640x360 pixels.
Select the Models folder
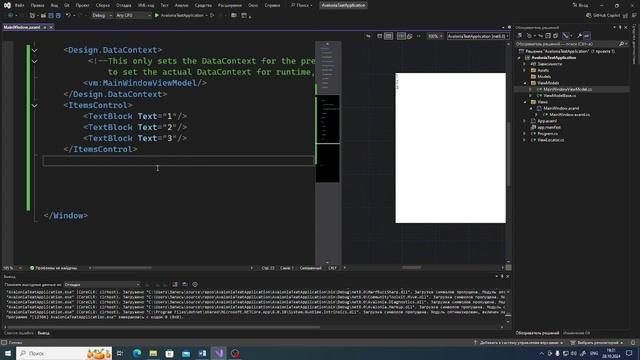(x=544, y=77)
